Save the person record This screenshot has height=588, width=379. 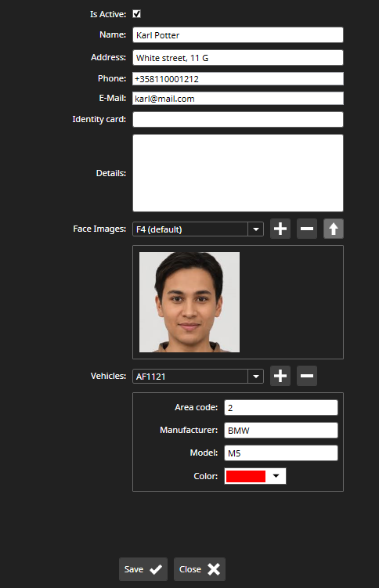tap(143, 569)
